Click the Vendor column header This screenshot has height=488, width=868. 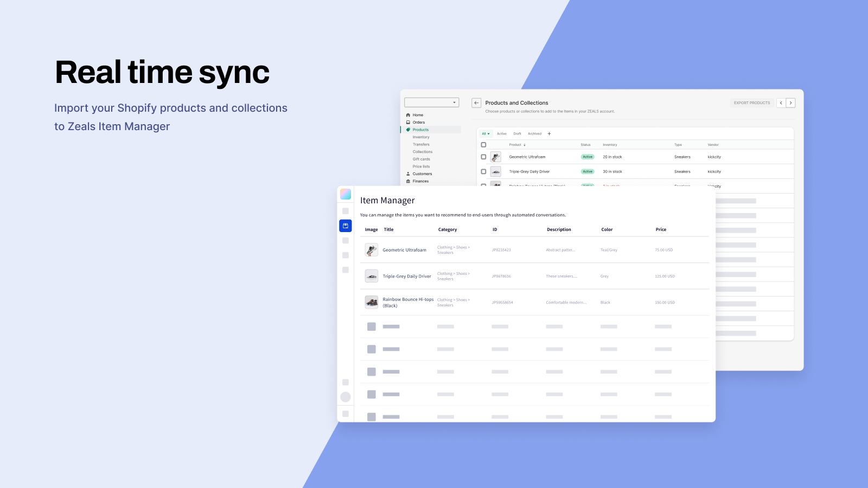pos(713,145)
